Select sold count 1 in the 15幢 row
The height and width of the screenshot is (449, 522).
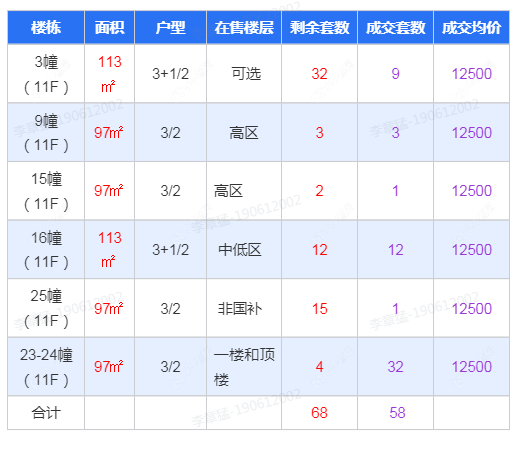(x=395, y=191)
